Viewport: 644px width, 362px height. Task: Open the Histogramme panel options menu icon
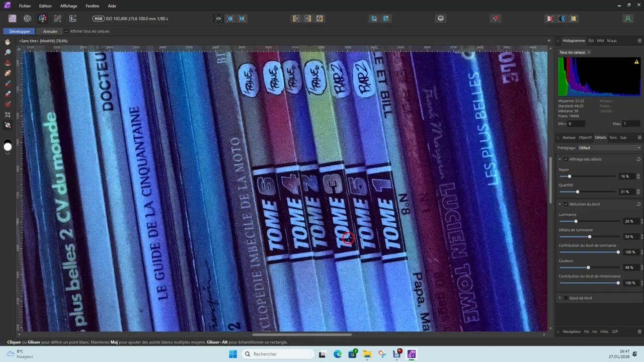(639, 40)
